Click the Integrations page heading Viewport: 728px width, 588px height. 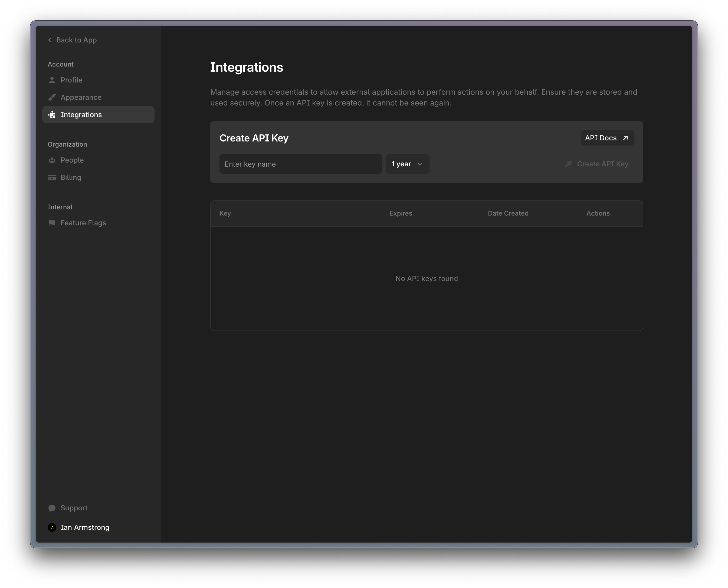pos(246,67)
